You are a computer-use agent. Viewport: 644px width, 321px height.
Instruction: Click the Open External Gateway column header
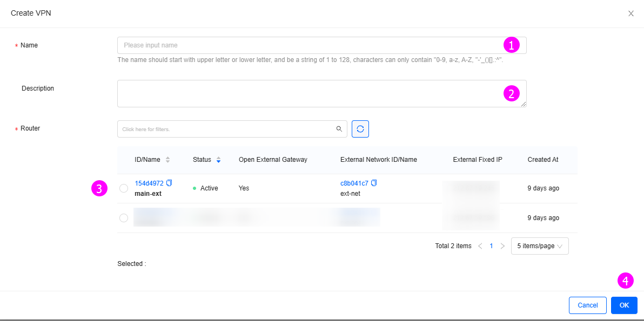(273, 160)
